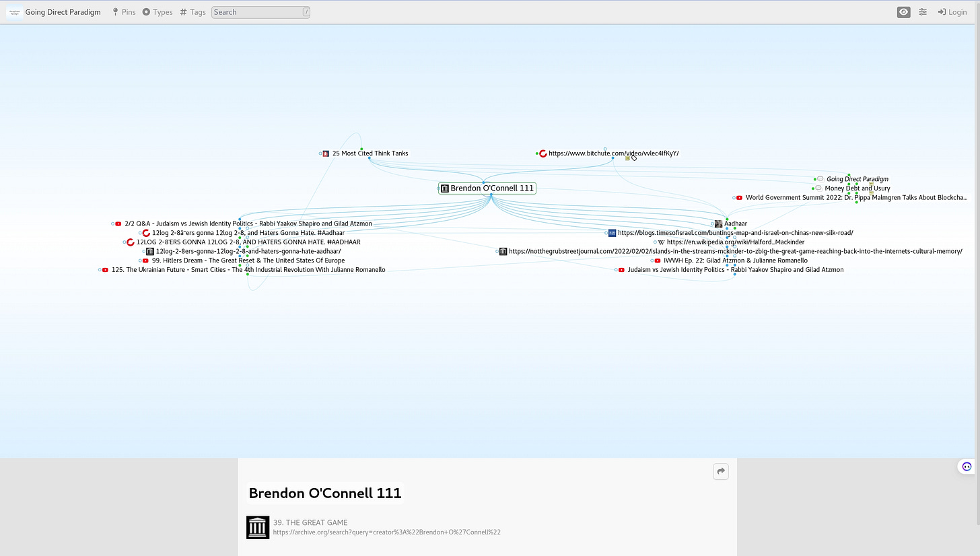This screenshot has height=556, width=980.
Task: Click the red bitchute.com video node icon
Action: [543, 153]
